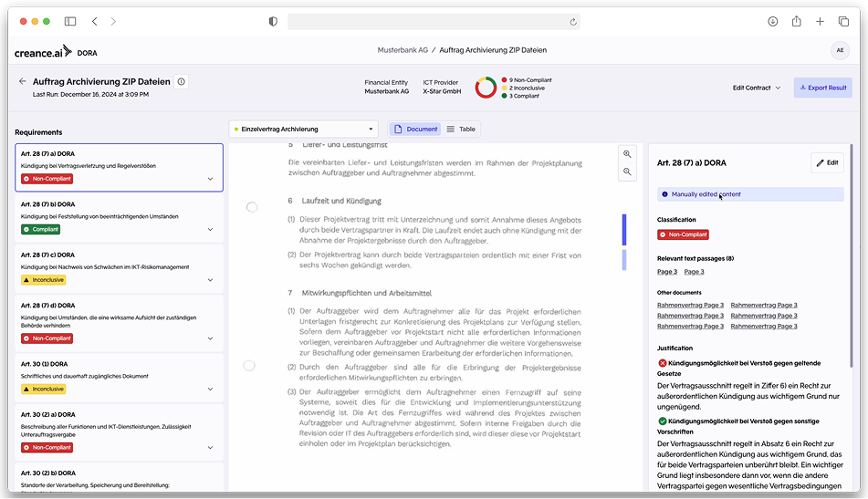Click Compliant badge under Art. 28 (7) b)
Image resolution: width=868 pixels, height=499 pixels.
40,229
